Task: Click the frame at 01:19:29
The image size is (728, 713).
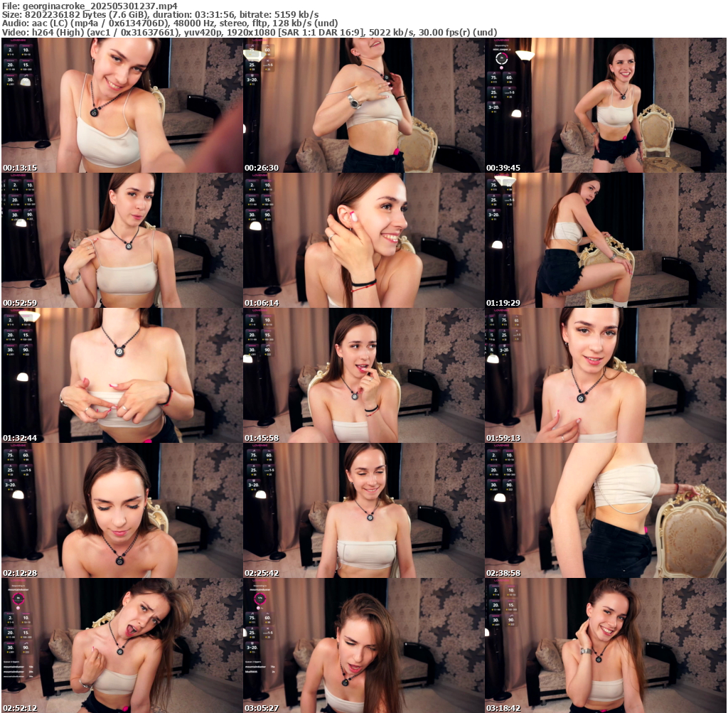Action: coord(605,240)
